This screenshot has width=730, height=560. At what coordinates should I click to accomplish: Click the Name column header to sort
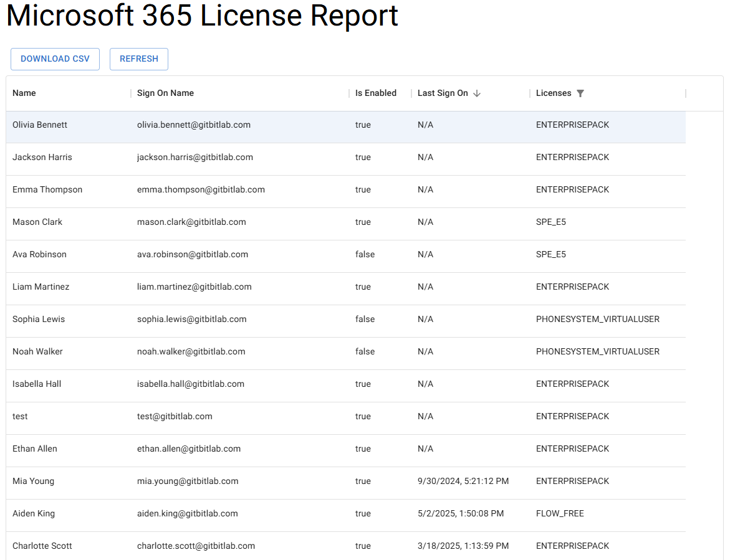24,93
